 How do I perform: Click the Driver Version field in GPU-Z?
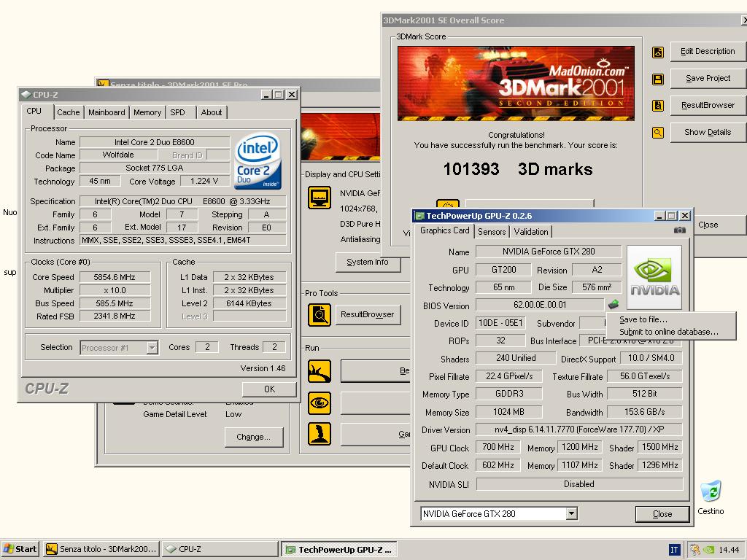578,429
